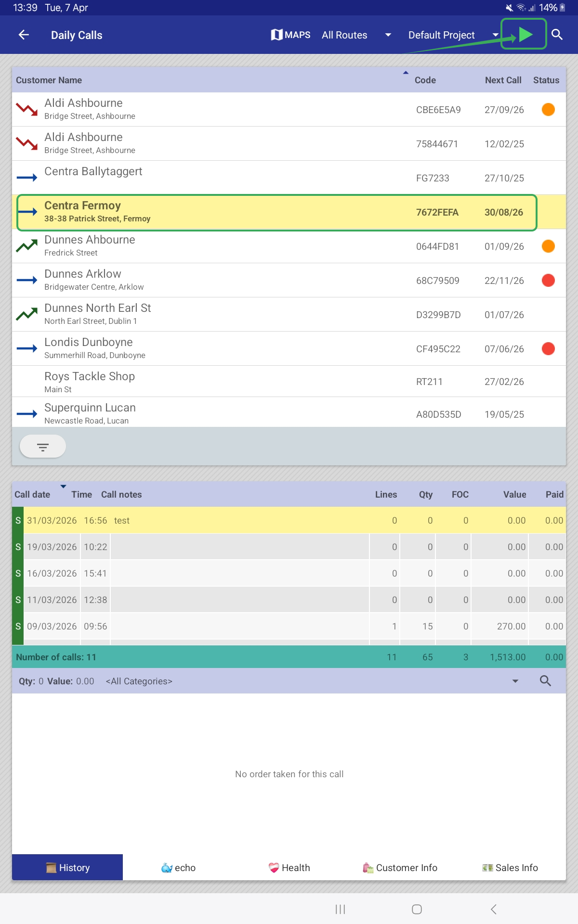Click flat trend arrow beside Centra Ballytaggert
The width and height of the screenshot is (578, 924).
27,178
